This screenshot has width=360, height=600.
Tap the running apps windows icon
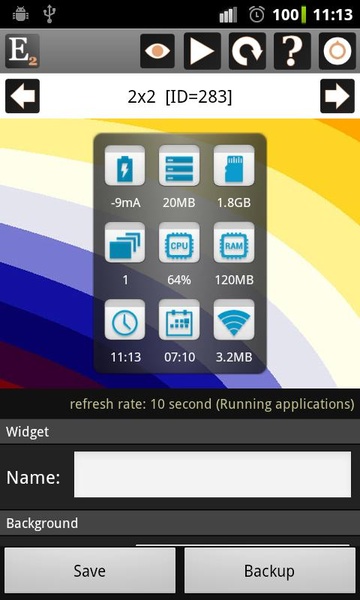click(125, 242)
